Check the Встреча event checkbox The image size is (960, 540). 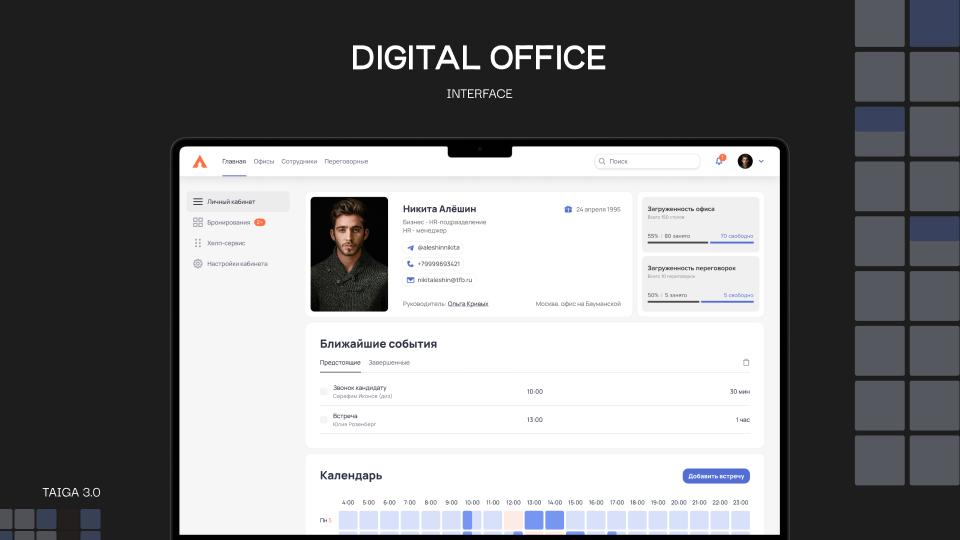tap(324, 420)
